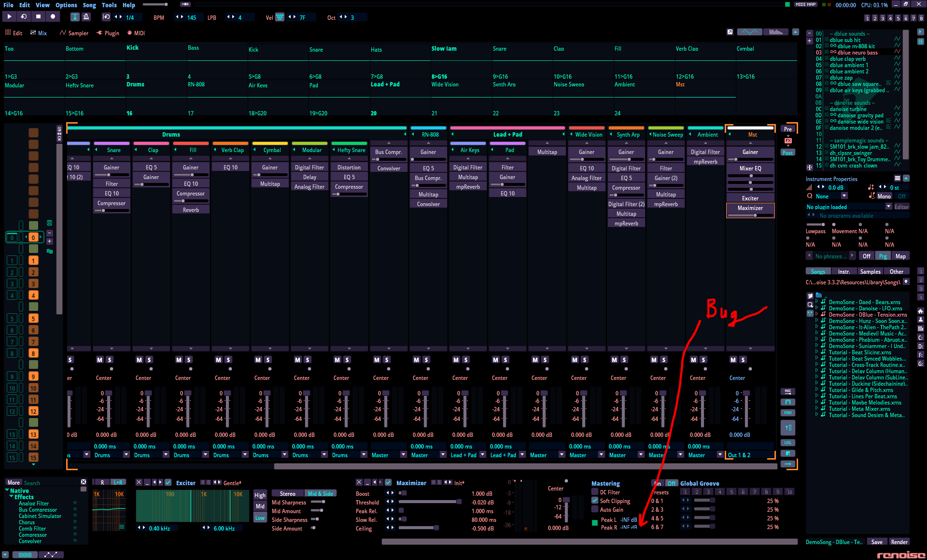Minimize the Exciter device panel
The width and height of the screenshot is (927, 560).
point(147,482)
